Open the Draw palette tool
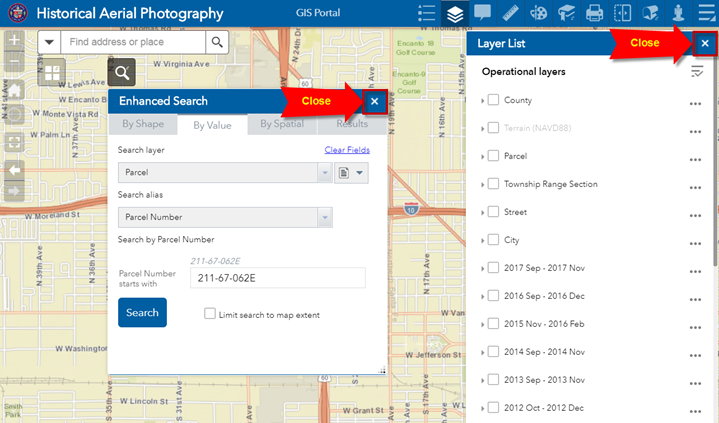 538,14
